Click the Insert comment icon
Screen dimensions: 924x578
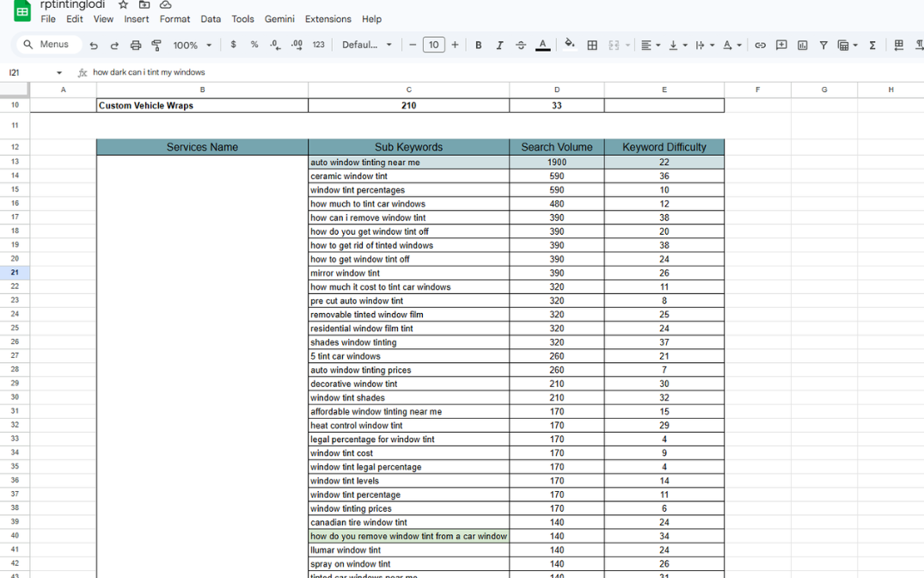[781, 46]
